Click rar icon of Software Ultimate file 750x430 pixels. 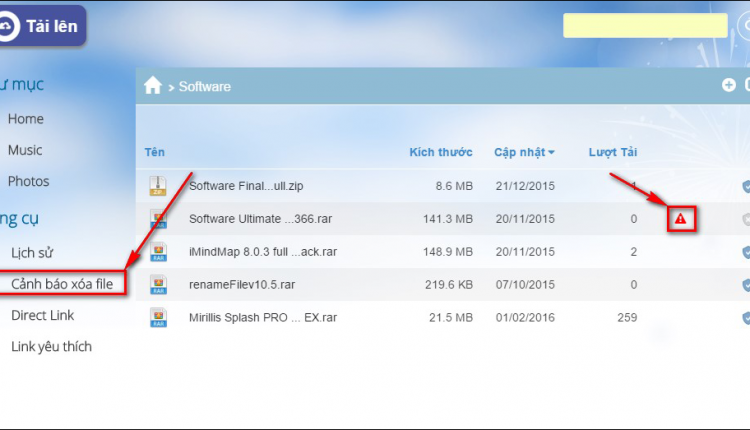click(158, 219)
